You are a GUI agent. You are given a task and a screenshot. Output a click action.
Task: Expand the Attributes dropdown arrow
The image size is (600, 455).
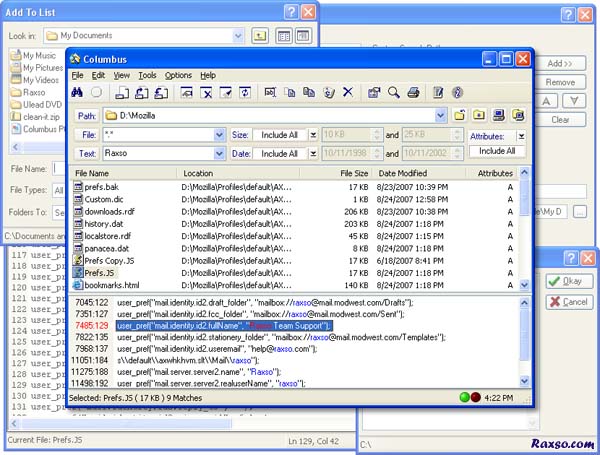point(521,136)
